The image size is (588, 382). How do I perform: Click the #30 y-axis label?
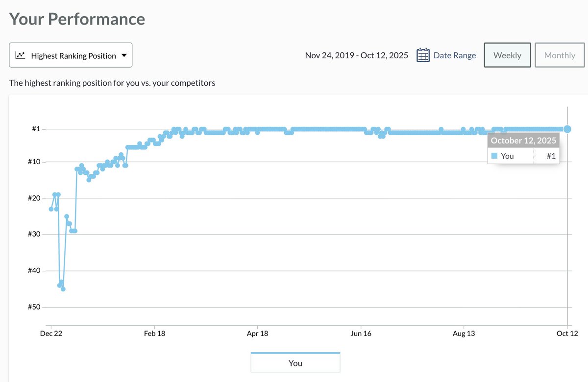tap(33, 235)
